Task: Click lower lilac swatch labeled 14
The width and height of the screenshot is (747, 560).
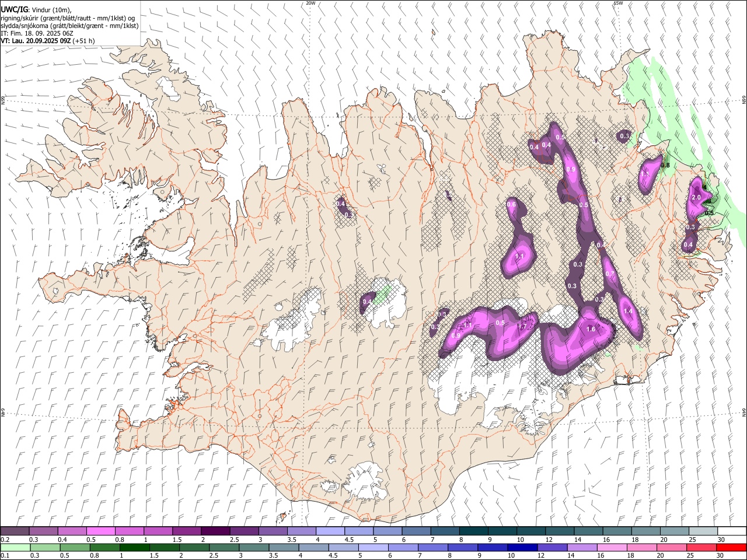Action: click(582, 547)
